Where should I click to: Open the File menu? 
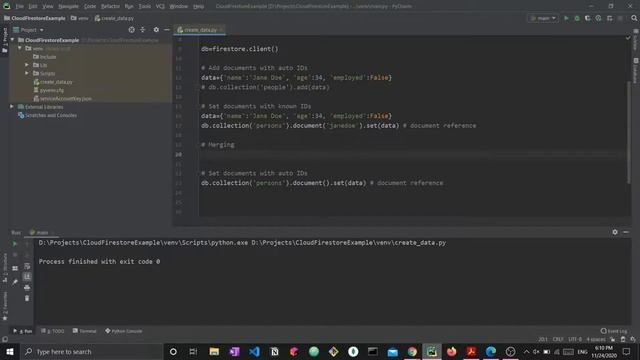19,7
